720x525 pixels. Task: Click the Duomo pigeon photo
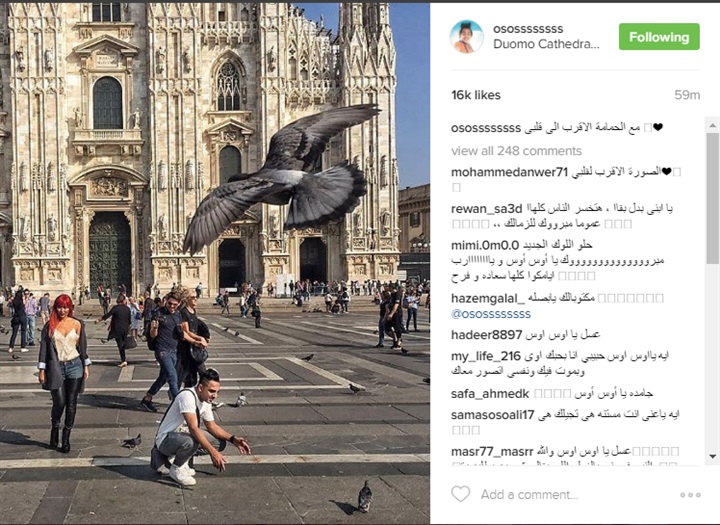coord(215,263)
